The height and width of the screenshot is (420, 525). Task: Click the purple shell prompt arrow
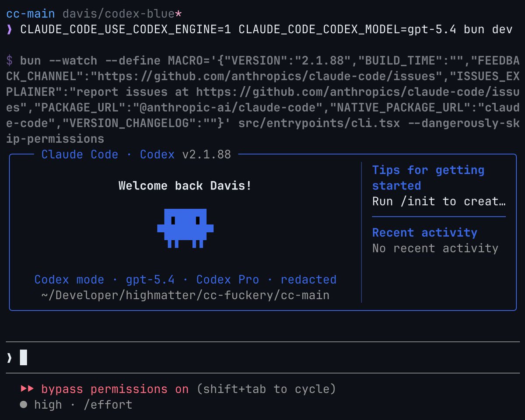[9, 30]
